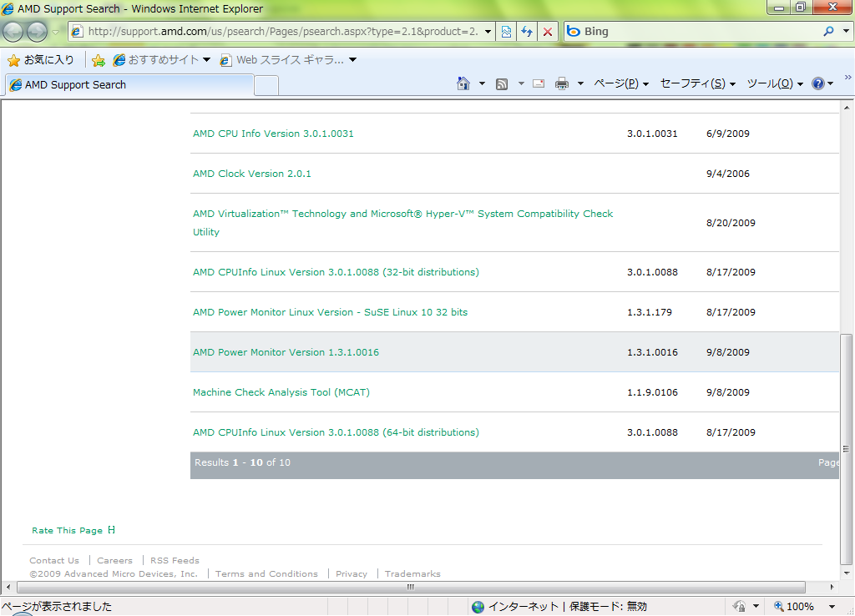Select the AMD Support Search tab
This screenshot has height=616, width=855.
pos(129,85)
